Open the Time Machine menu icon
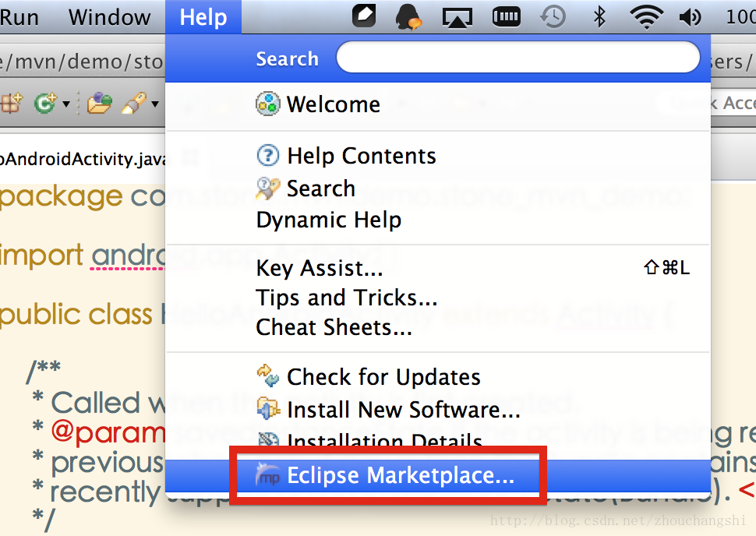Viewport: 756px width, 536px height. coord(553,17)
